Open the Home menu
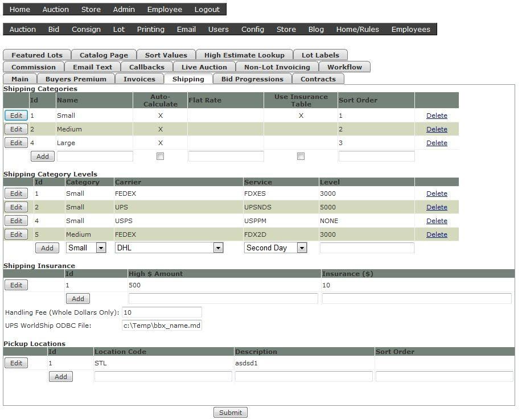522x420 pixels. (x=20, y=9)
